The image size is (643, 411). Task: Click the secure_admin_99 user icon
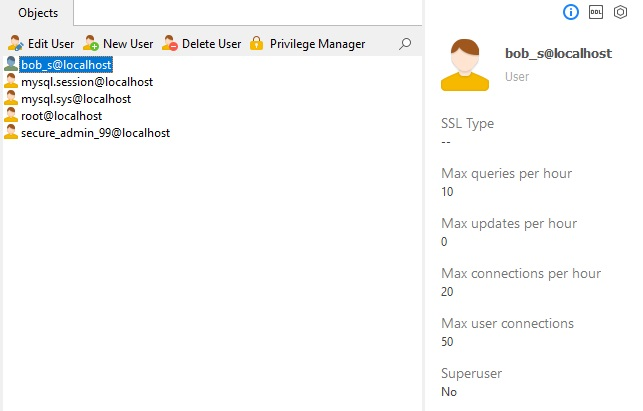11,133
